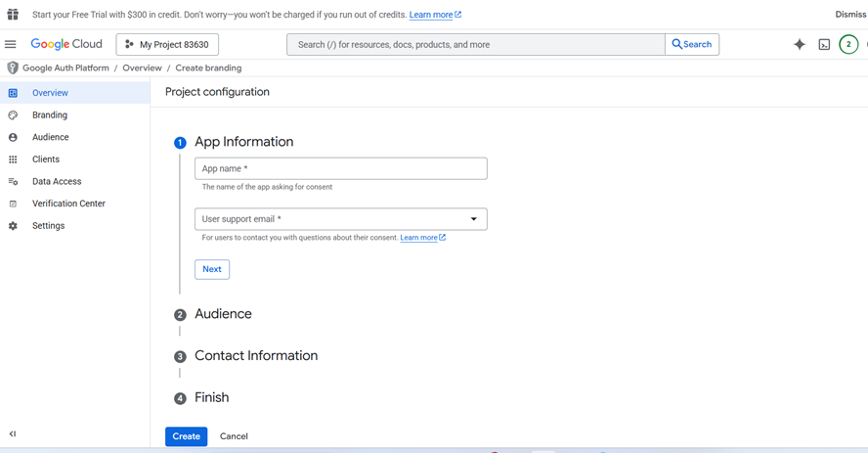Click the Google Cloud logo

66,44
